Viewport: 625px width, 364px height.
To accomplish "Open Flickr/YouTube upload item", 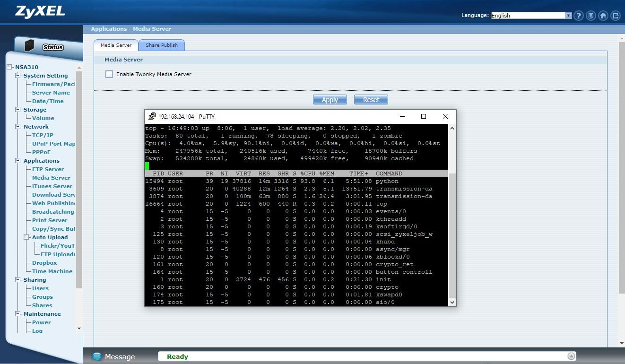I will [58, 246].
